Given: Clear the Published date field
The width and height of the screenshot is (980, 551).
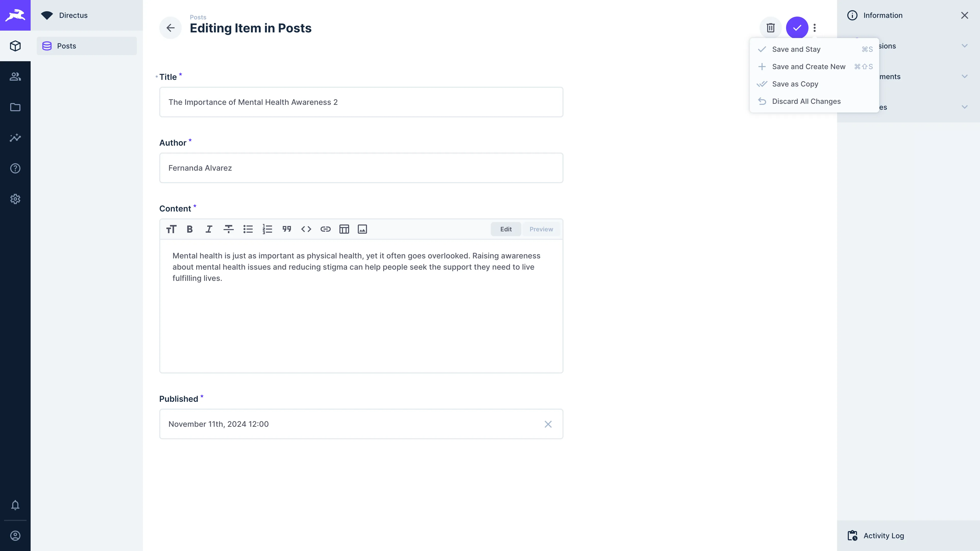Looking at the screenshot, I should [548, 424].
